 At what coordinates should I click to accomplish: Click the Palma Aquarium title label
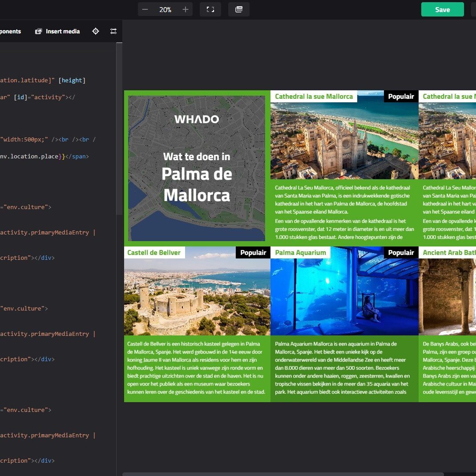click(x=300, y=253)
